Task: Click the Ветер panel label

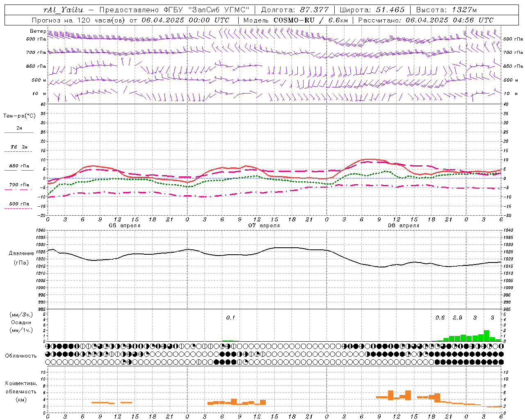Action: (38, 31)
